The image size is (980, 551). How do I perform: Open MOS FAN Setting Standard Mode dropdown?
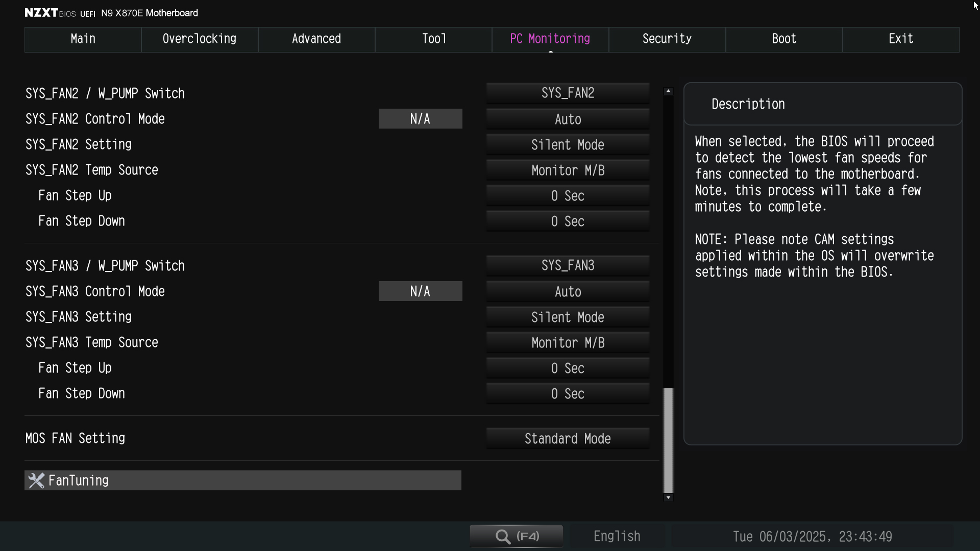568,439
